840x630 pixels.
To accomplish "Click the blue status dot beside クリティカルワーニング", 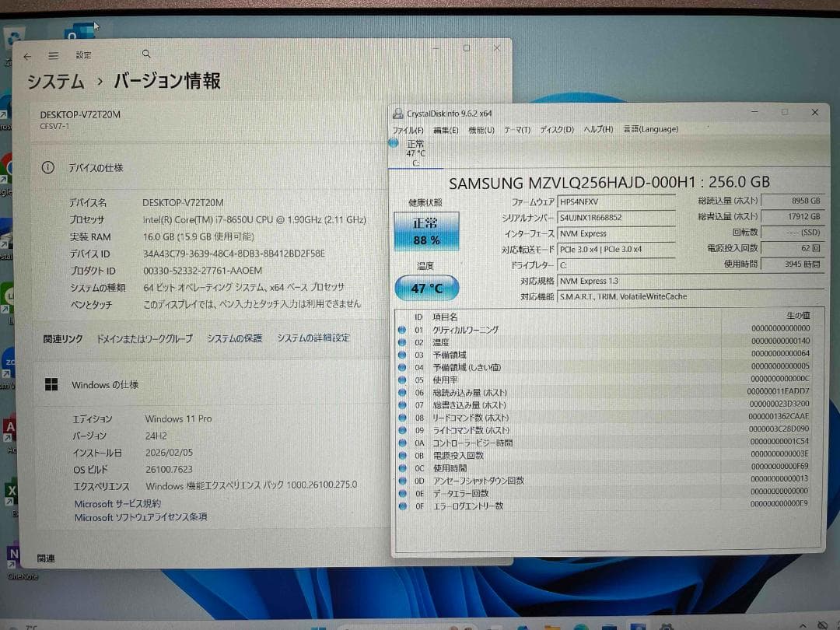I will tap(402, 329).
